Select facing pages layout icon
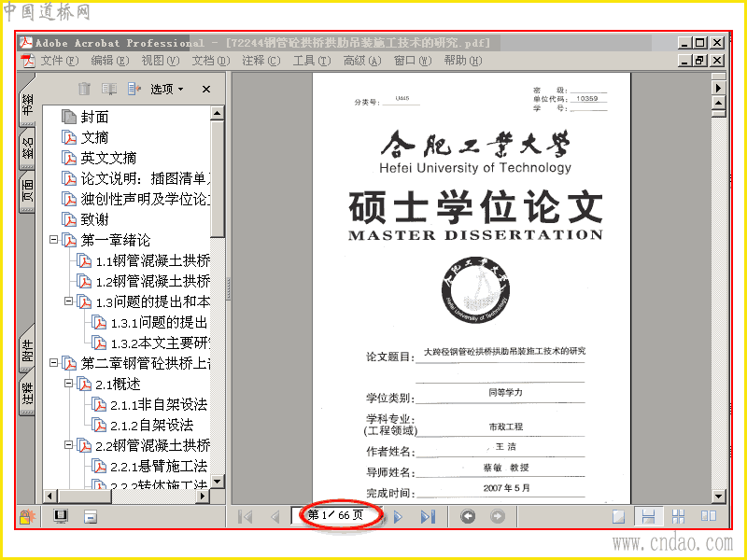747x560 pixels. tap(709, 516)
